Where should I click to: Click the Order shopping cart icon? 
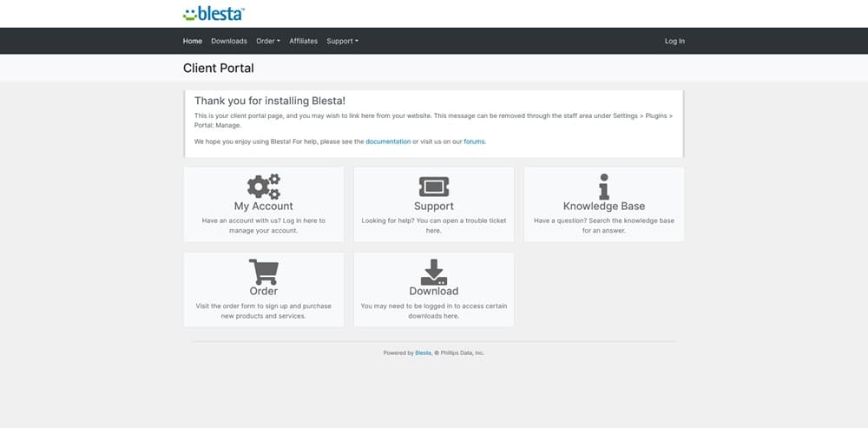tap(264, 271)
